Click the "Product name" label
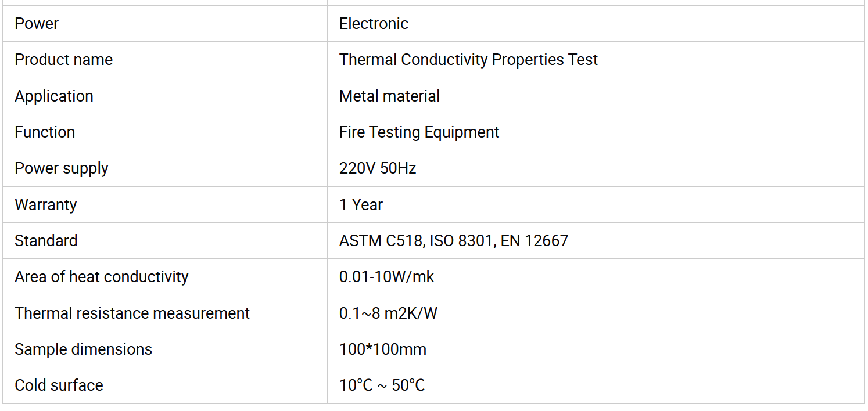 click(x=63, y=60)
